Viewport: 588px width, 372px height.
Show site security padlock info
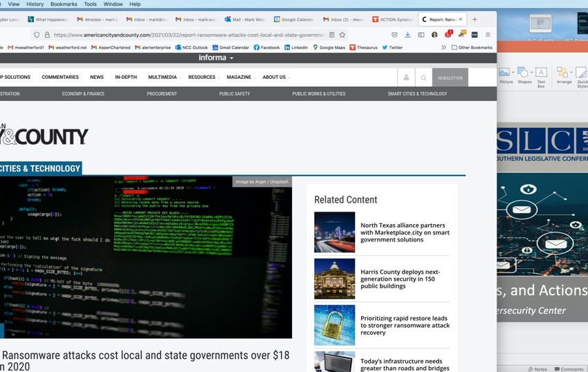[47, 35]
